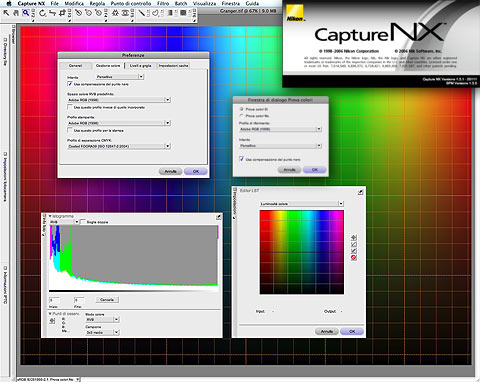Activate the magnifier zoom tool
This screenshot has width=480, height=382.
26,13
